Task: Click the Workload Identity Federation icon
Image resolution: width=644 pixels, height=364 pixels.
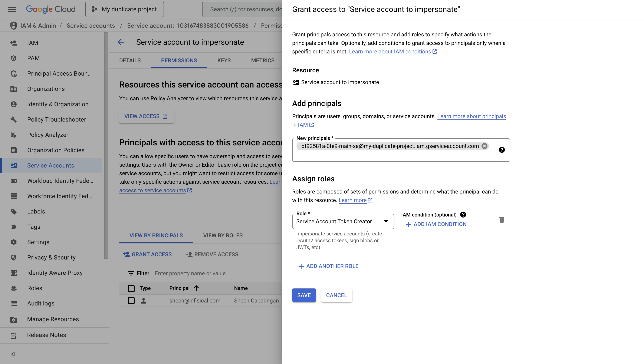Action: coord(14,181)
